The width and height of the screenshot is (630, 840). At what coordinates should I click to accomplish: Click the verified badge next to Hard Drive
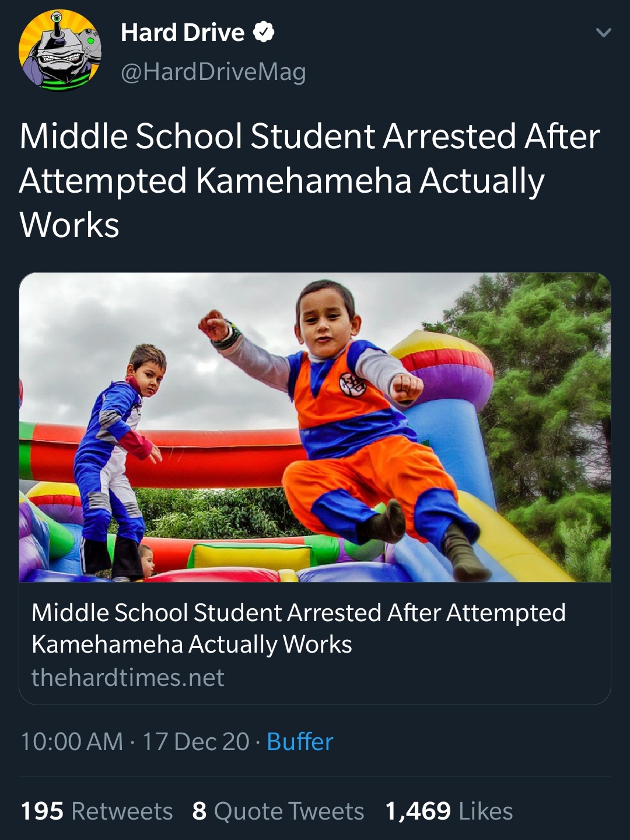click(x=264, y=33)
